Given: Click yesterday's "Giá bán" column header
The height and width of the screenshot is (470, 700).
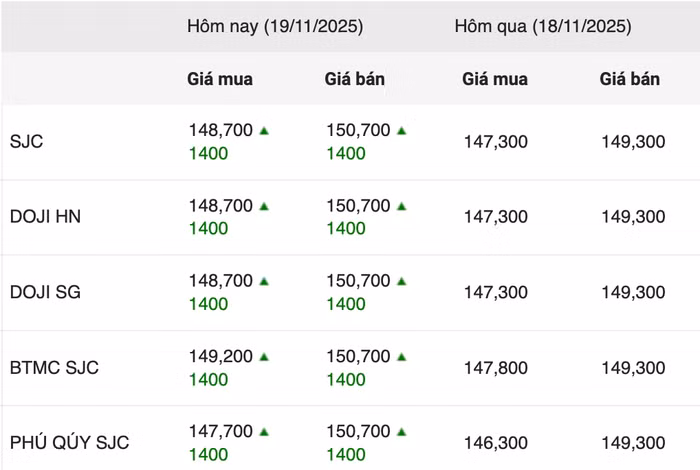Looking at the screenshot, I should click(x=630, y=79).
